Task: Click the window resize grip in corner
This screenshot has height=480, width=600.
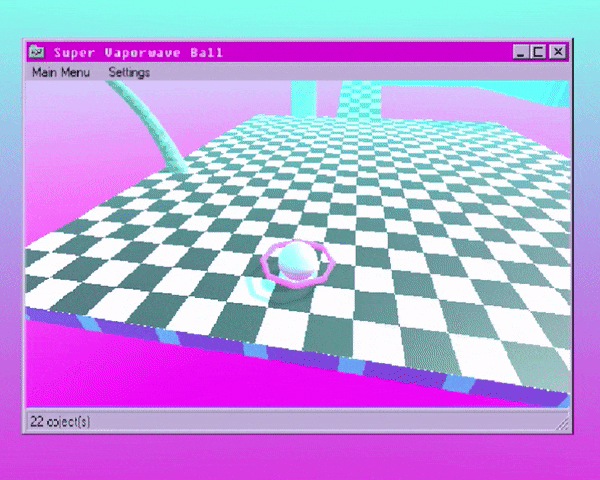Action: click(x=562, y=423)
